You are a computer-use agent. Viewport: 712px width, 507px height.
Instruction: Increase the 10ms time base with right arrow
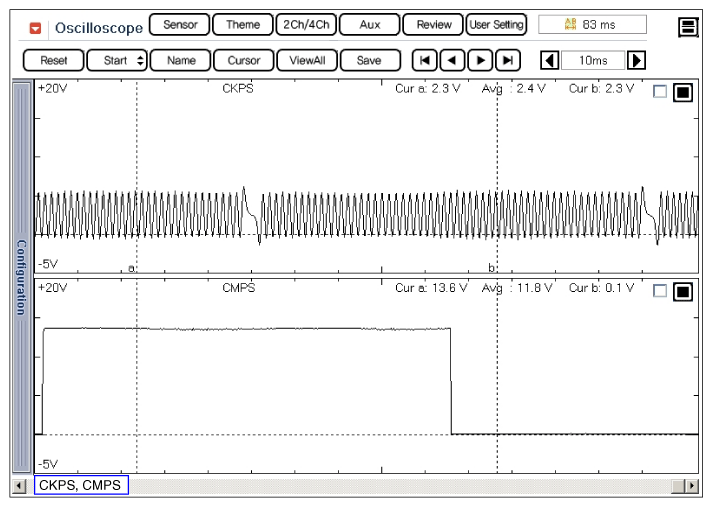tap(636, 60)
